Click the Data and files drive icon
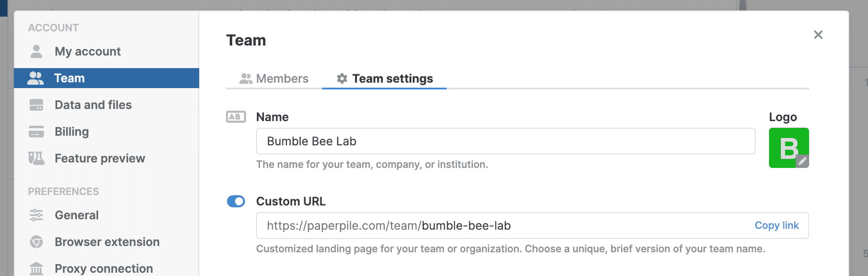This screenshot has height=276, width=868. point(36,105)
